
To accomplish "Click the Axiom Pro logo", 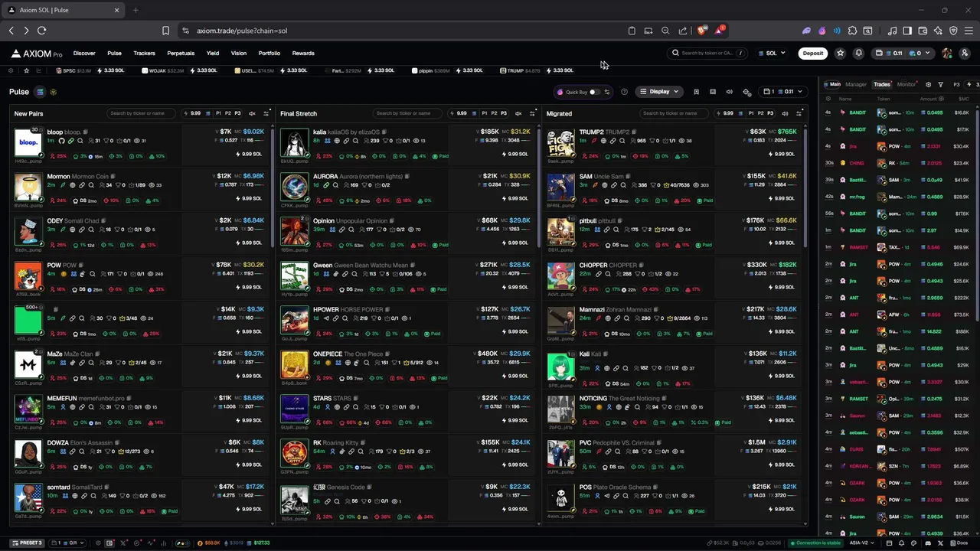I will (x=37, y=54).
